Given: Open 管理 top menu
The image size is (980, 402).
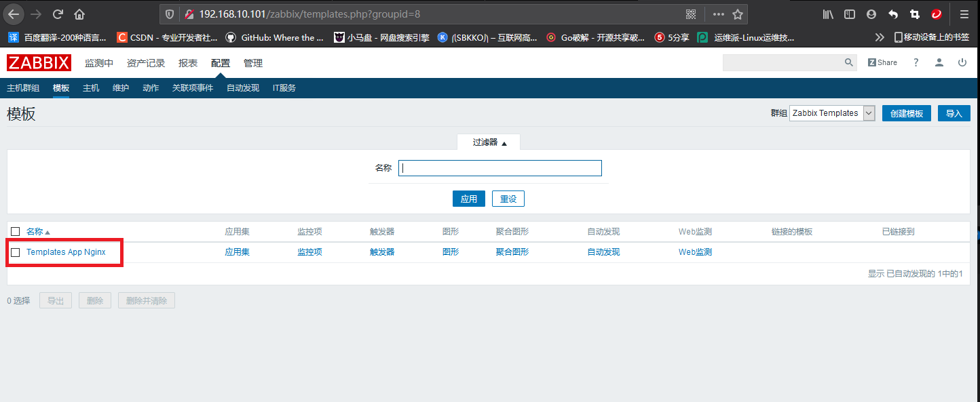Looking at the screenshot, I should 253,63.
